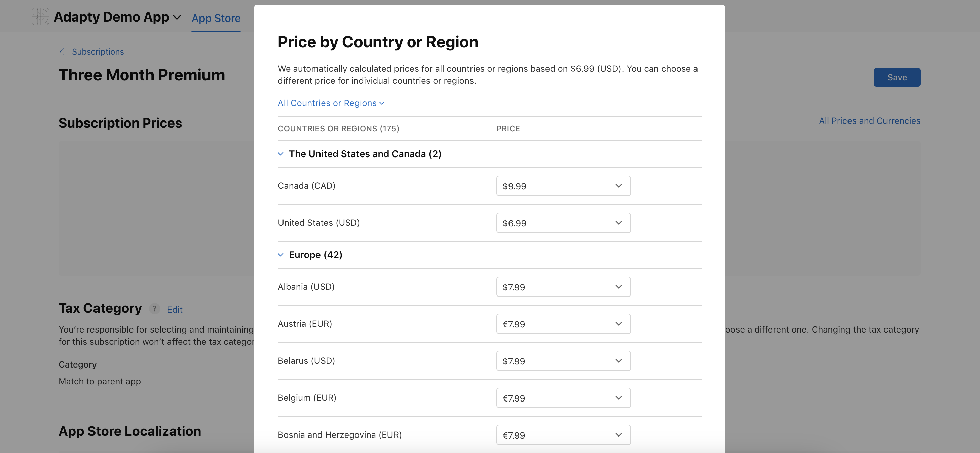The height and width of the screenshot is (453, 980).
Task: Click the Price by Country or Region heading
Action: (x=377, y=42)
